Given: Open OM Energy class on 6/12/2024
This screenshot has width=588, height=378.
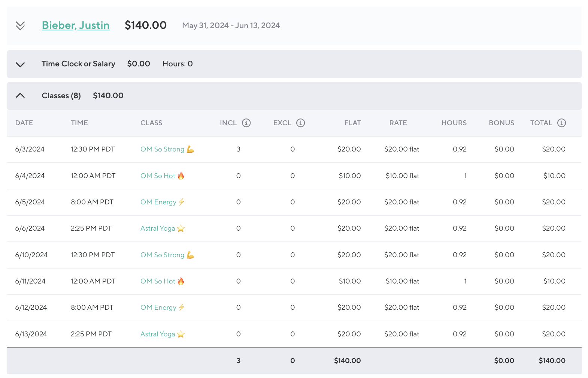Looking at the screenshot, I should click(x=158, y=307).
